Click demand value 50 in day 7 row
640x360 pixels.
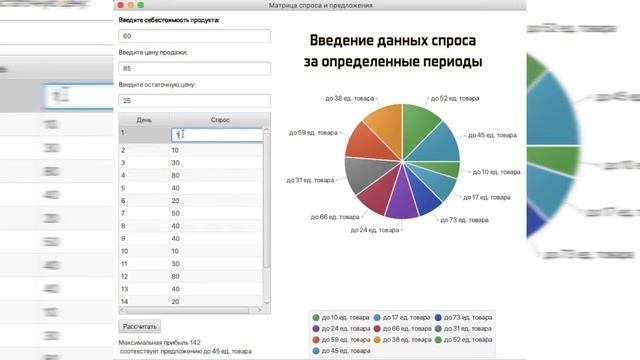176,213
